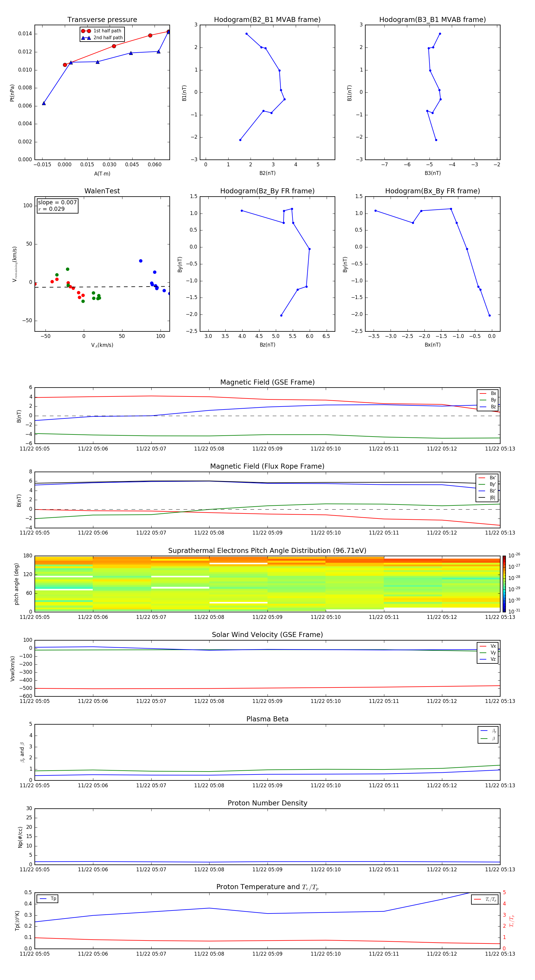Image resolution: width=535 pixels, height=980 pixels.
Task: Select the "1st half path" legend entry
Action: pos(101,31)
